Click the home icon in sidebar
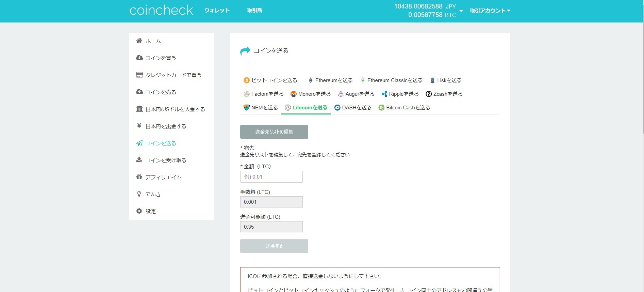 [139, 41]
